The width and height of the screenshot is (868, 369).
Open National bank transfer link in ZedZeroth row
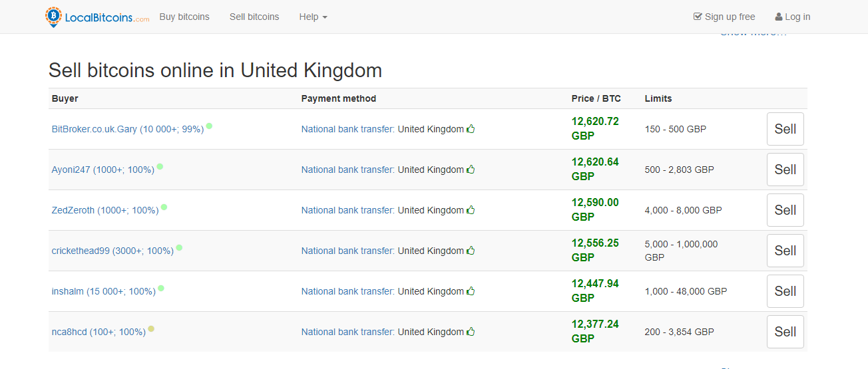click(x=348, y=210)
